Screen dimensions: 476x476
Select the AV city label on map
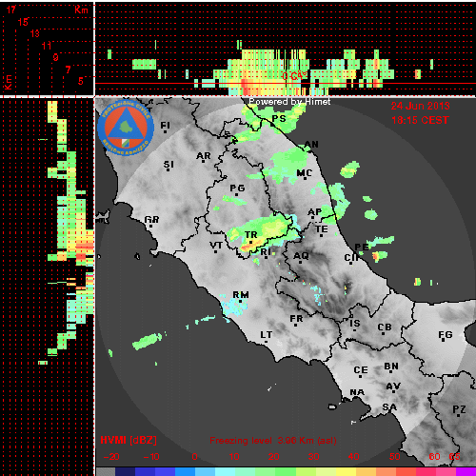pyautogui.click(x=393, y=387)
